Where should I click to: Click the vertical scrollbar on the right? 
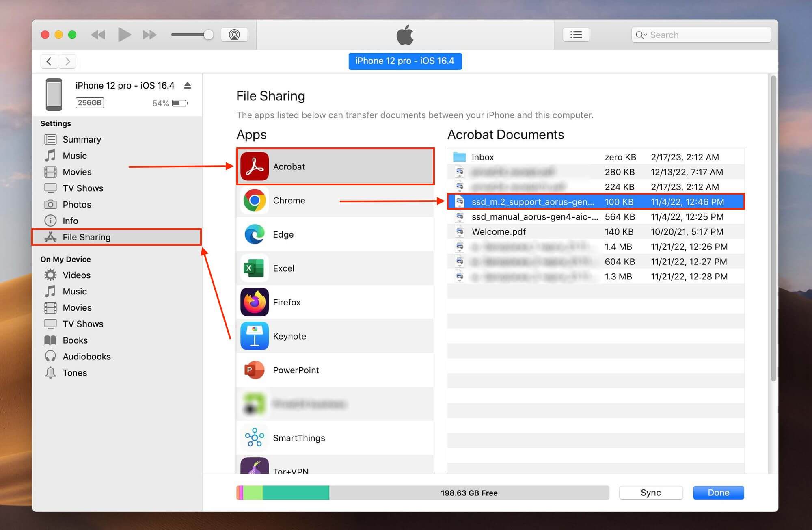coord(773,229)
